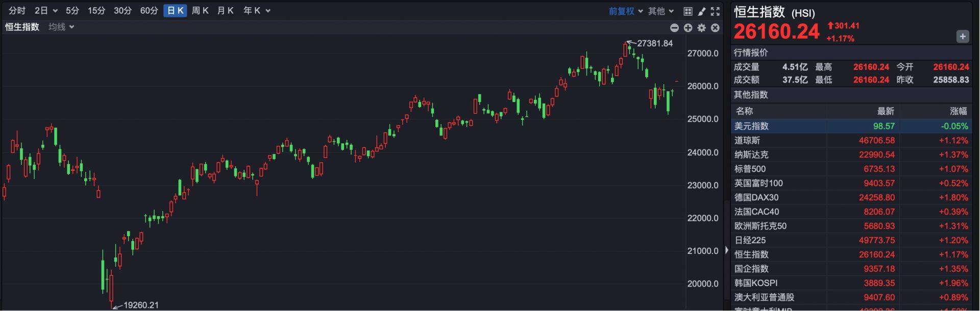This screenshot has height=311, width=980.
Task: Collapse the right side panel arrow
Action: (727, 250)
